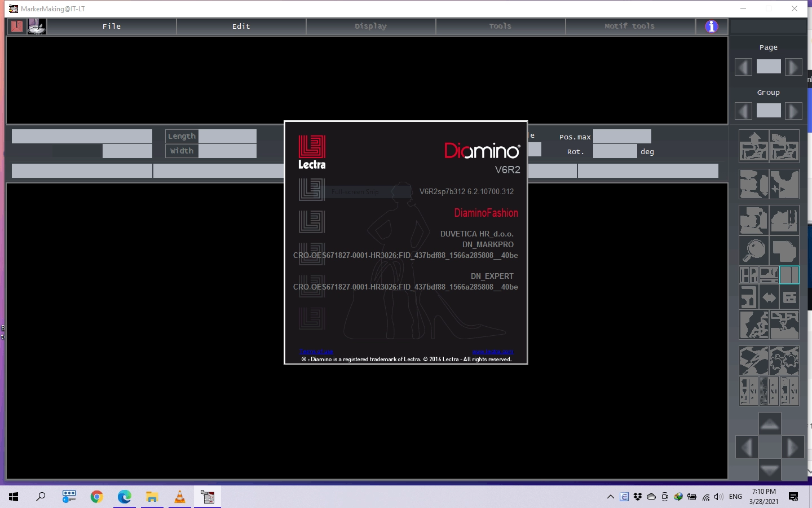
Task: Open Google Chrome from taskbar
Action: pyautogui.click(x=96, y=497)
